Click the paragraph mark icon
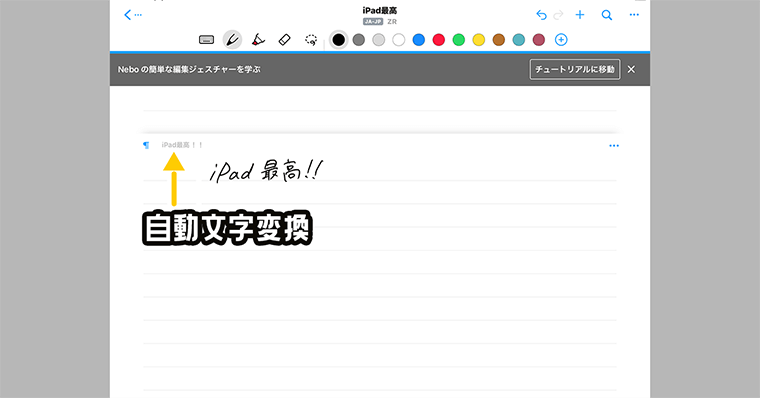The height and width of the screenshot is (398, 760). click(x=146, y=145)
